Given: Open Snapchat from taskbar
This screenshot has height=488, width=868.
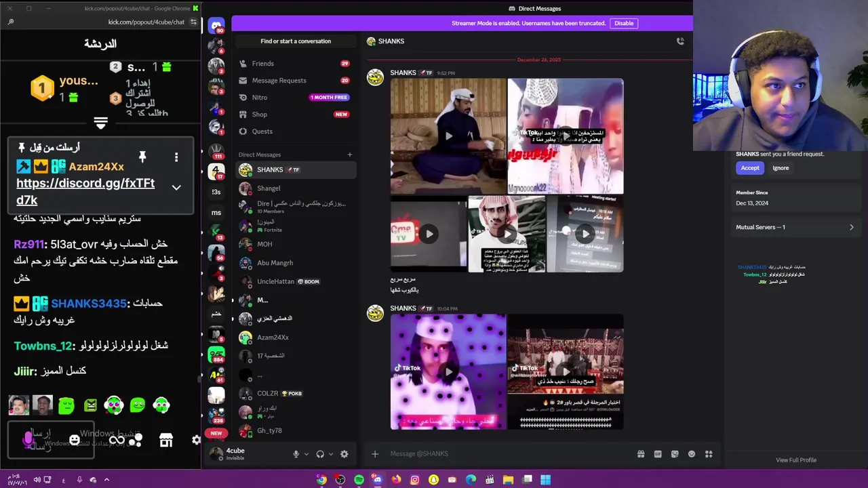Looking at the screenshot, I should (434, 480).
